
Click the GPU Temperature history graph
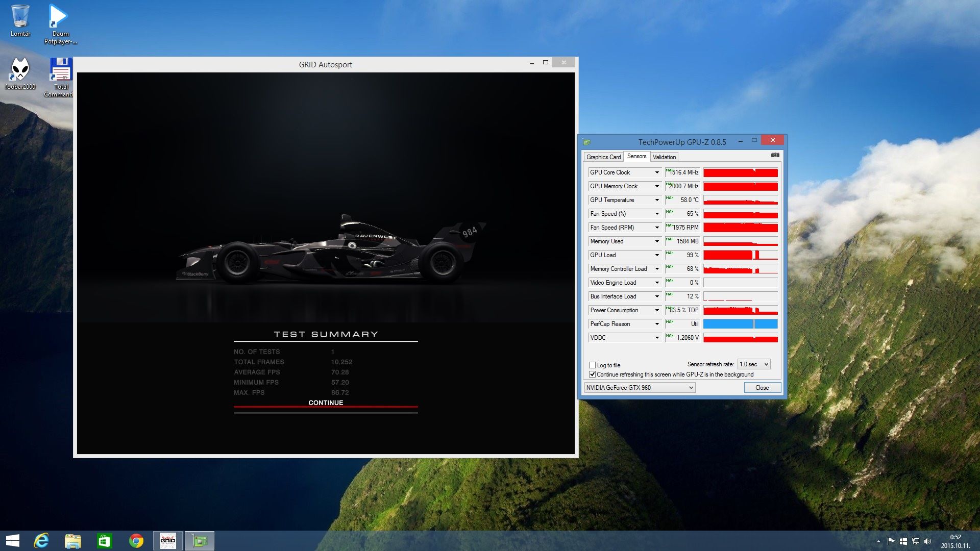point(741,200)
